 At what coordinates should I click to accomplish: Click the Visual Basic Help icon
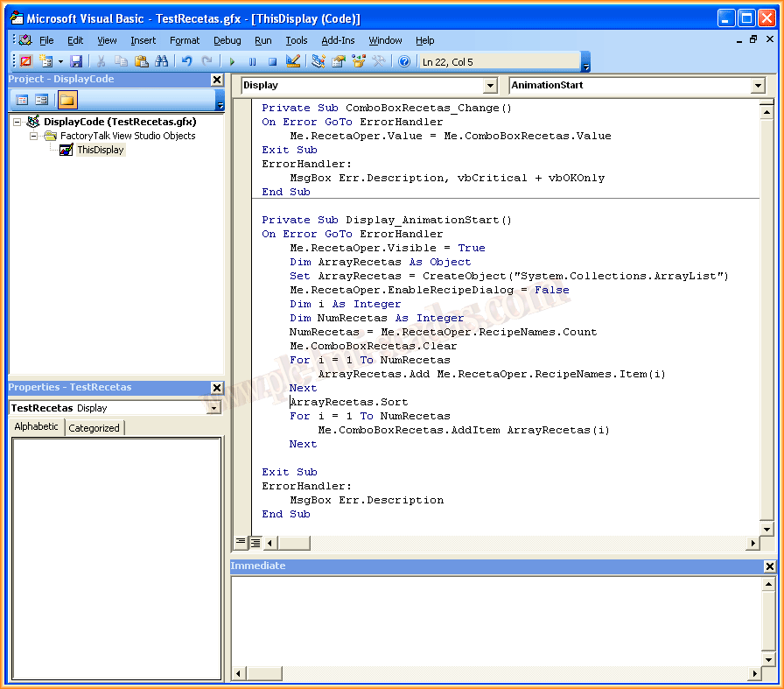[404, 61]
